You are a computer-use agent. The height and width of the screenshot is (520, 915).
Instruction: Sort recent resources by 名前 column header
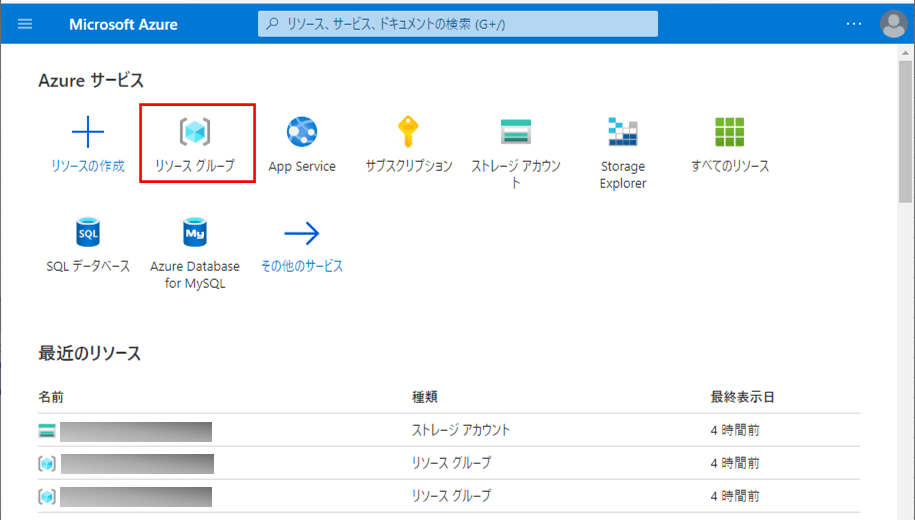[x=51, y=397]
